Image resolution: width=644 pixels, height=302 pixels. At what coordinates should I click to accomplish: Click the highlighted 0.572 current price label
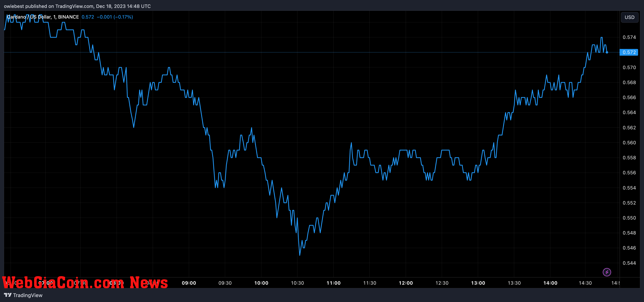(629, 52)
